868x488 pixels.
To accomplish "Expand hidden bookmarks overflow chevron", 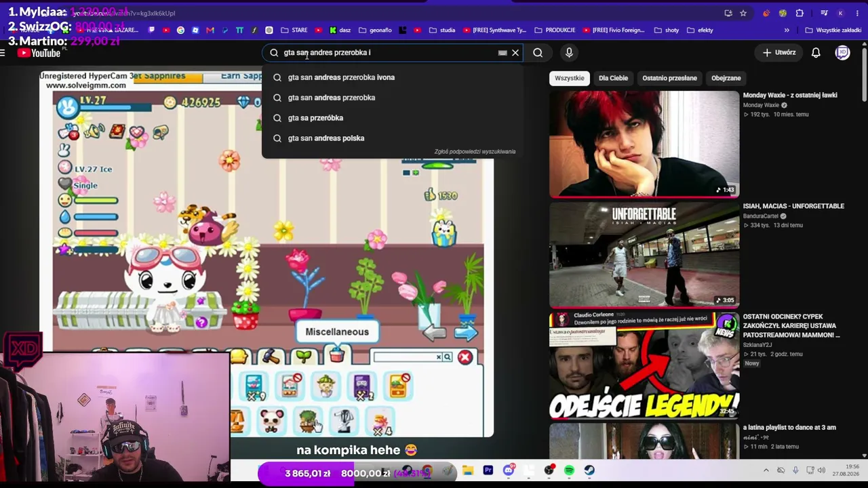I will [x=787, y=30].
